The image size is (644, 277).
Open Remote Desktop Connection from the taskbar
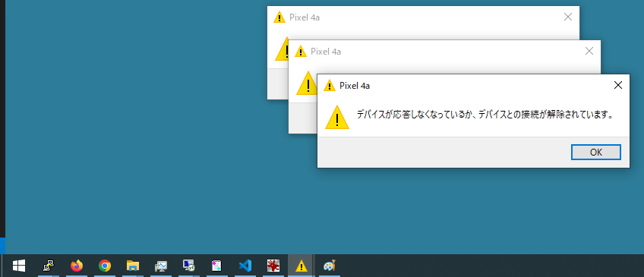[x=189, y=266]
